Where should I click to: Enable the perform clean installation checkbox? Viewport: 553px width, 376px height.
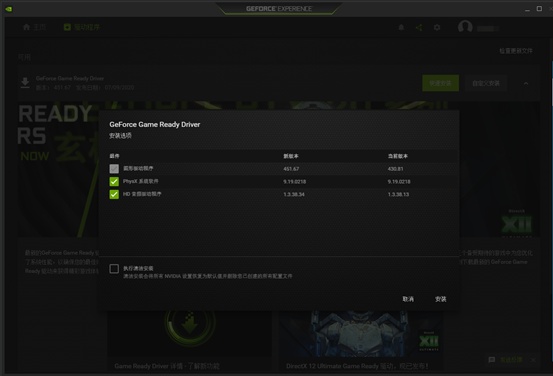tap(114, 269)
